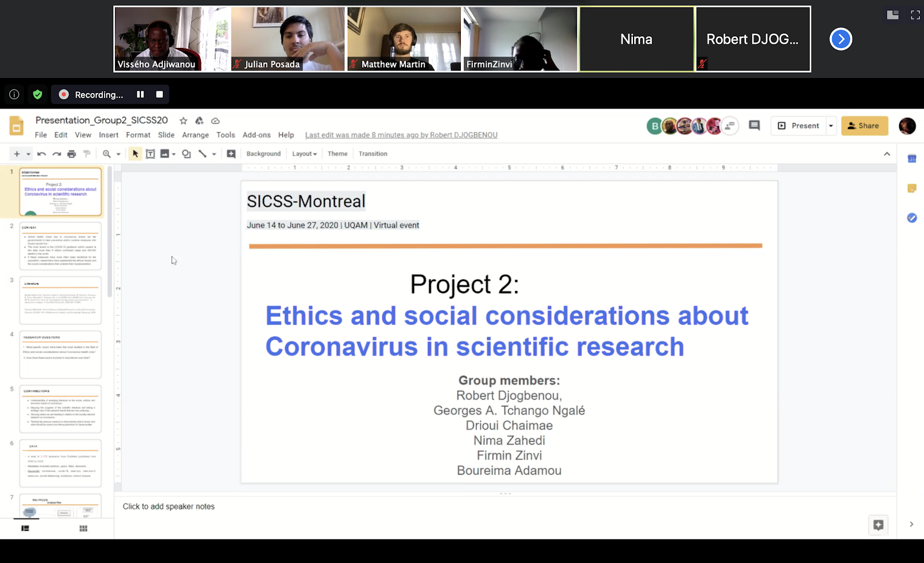
Task: Stop the Zoom recording
Action: click(159, 94)
